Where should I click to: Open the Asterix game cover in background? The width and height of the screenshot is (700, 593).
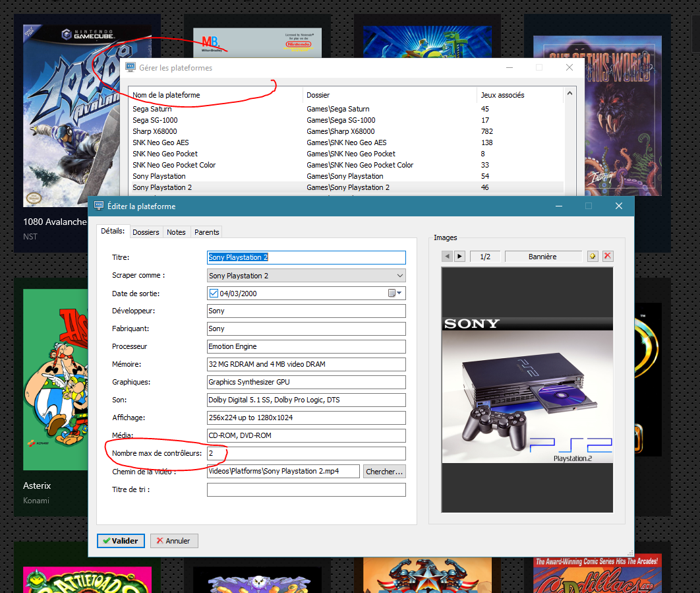56,379
